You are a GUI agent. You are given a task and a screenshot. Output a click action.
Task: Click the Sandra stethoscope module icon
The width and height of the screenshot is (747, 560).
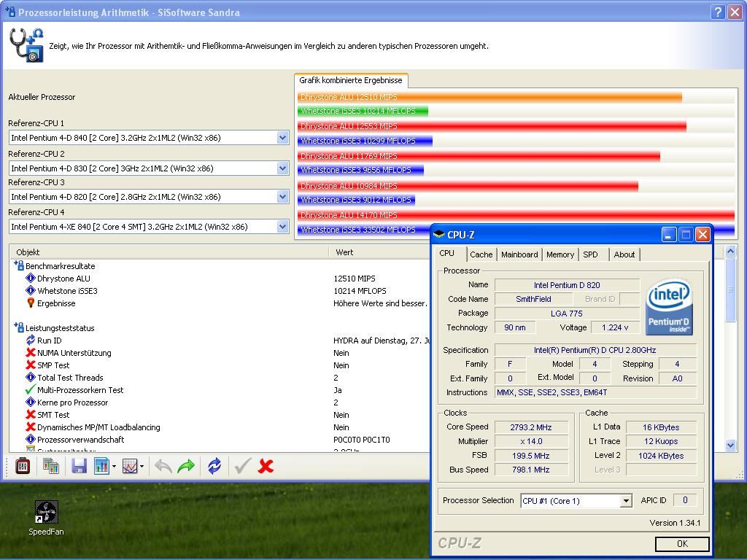point(27,45)
